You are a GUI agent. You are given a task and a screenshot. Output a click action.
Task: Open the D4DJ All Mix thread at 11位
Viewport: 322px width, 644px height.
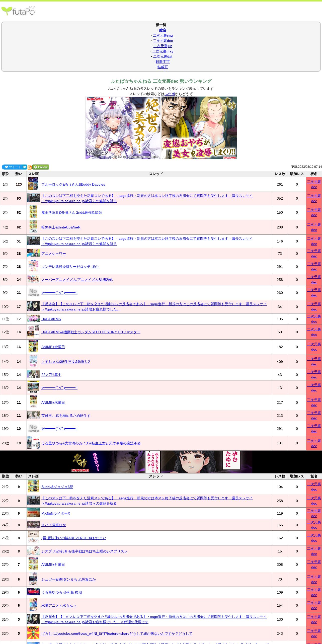[51, 319]
